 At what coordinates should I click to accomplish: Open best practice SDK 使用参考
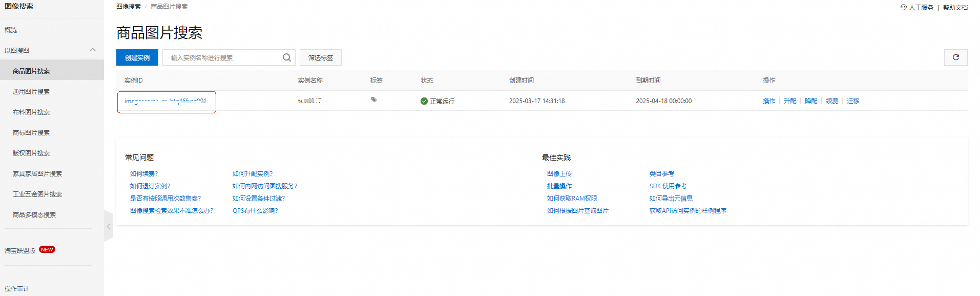(668, 186)
